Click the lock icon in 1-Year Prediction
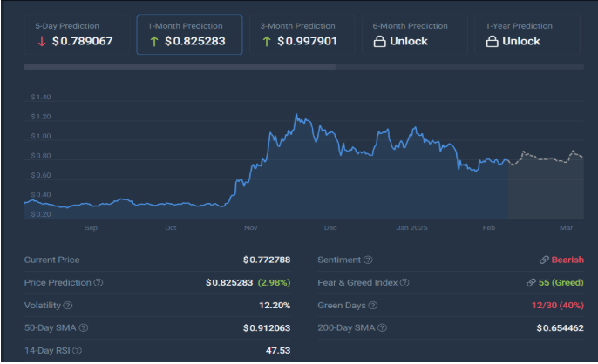The width and height of the screenshot is (598, 364). tap(492, 41)
